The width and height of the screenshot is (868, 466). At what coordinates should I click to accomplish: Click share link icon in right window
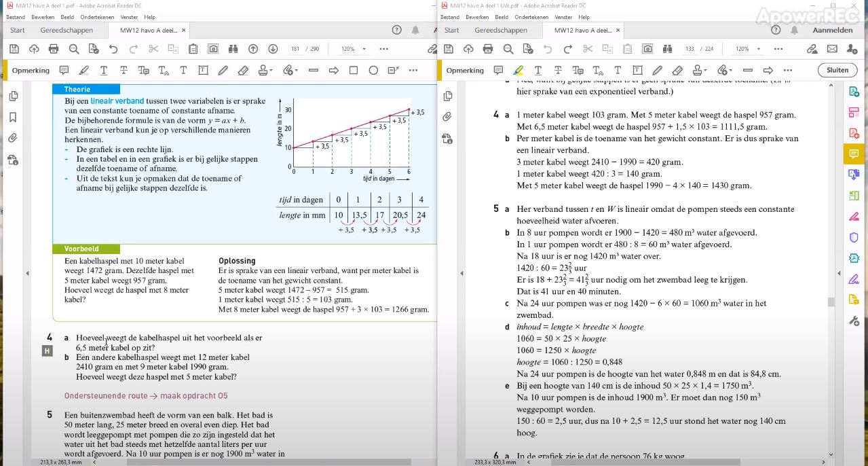(x=812, y=49)
